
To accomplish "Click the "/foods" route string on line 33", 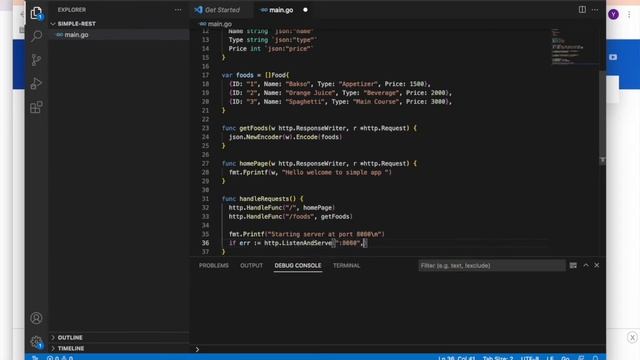I will click(299, 216).
